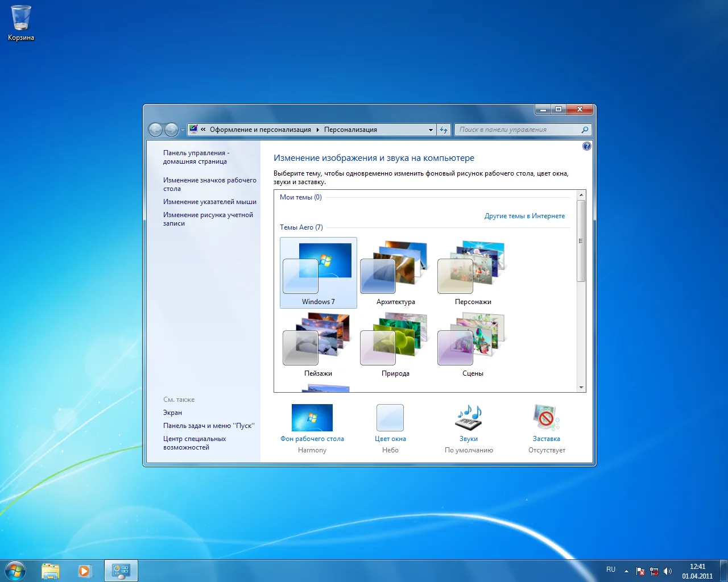Click scroll up arrow of themes list
This screenshot has width=728, height=582.
click(581, 195)
